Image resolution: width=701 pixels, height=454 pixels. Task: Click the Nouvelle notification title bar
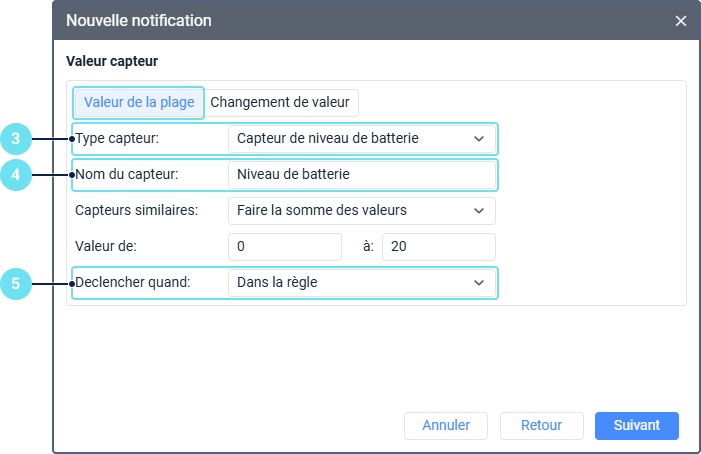pos(300,21)
